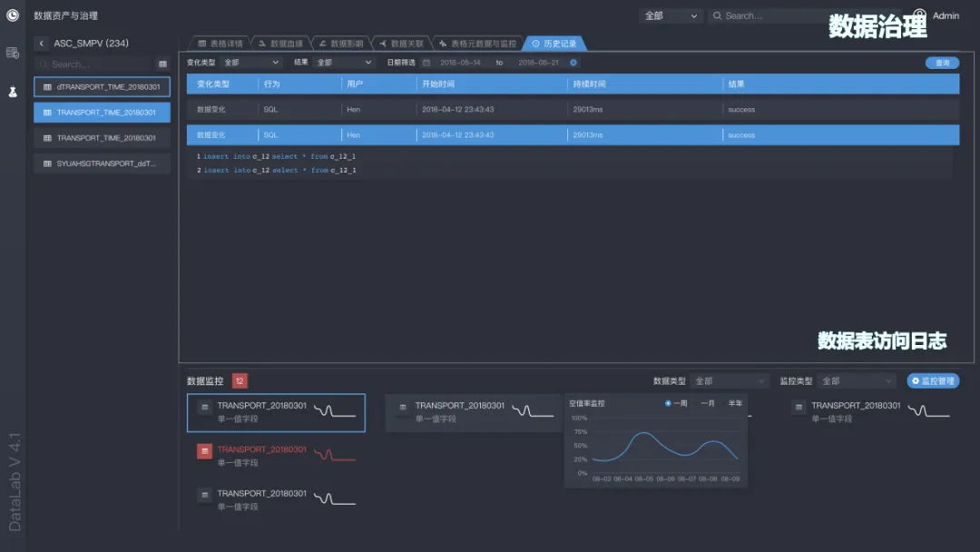Sort by the 变化类型 column header
The height and width of the screenshot is (552, 980).
coord(213,84)
